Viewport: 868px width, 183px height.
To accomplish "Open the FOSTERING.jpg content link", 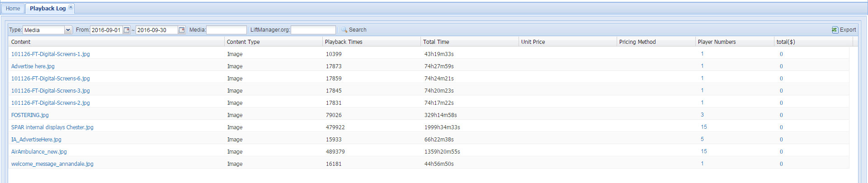I will 30,115.
